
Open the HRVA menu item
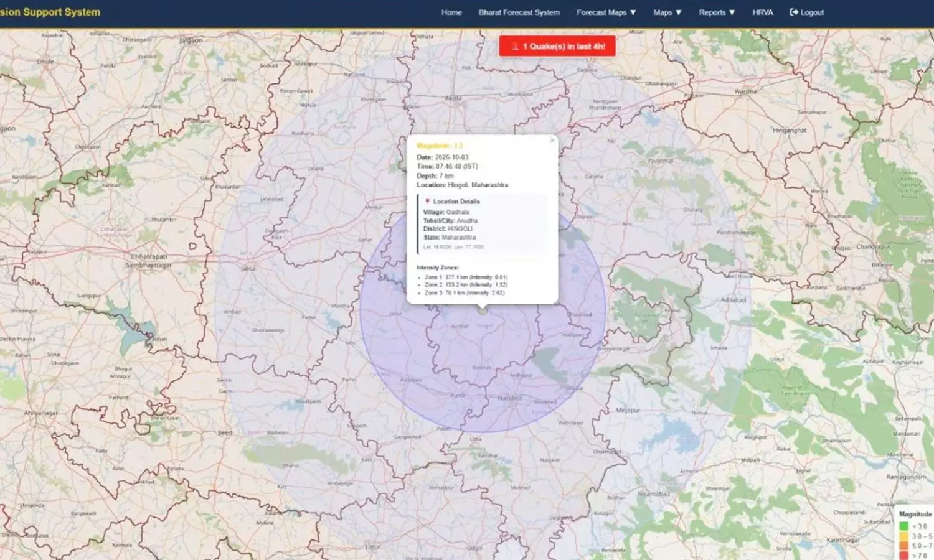tap(762, 12)
